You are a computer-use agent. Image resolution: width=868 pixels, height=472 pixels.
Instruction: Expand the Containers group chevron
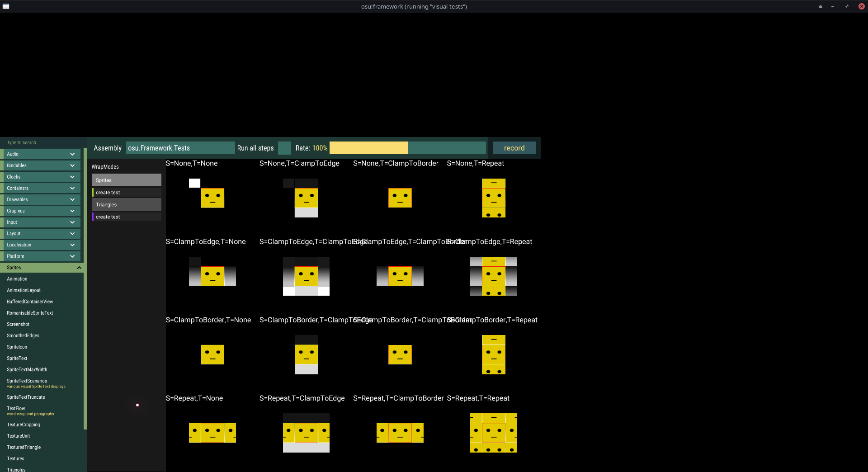coord(72,188)
